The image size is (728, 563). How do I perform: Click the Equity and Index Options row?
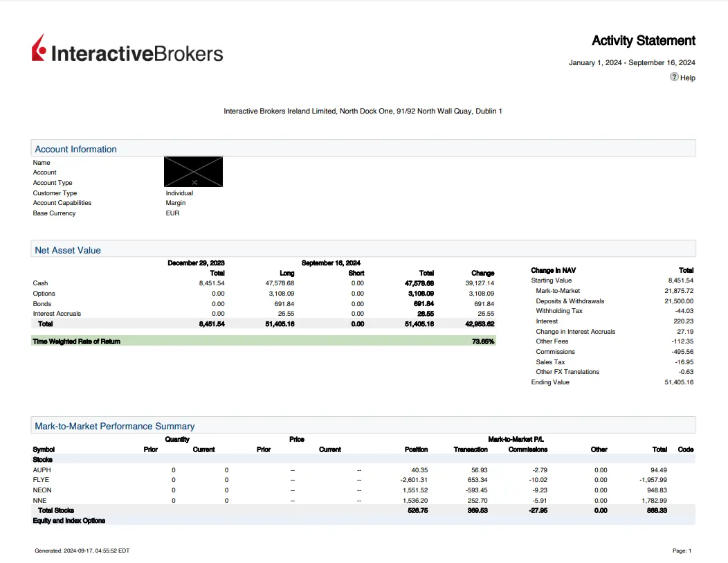pyautogui.click(x=69, y=520)
